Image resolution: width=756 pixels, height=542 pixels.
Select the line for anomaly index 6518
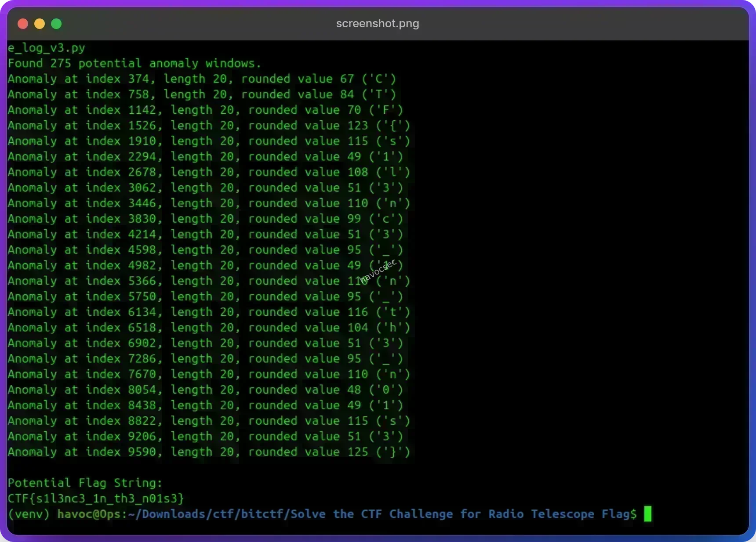(209, 328)
